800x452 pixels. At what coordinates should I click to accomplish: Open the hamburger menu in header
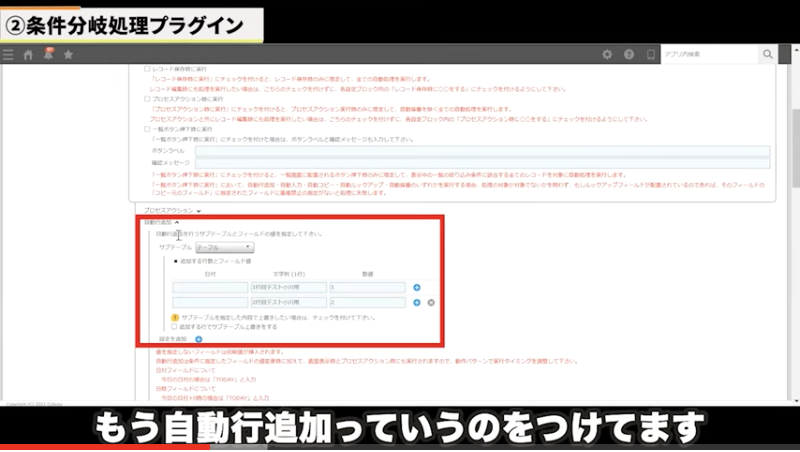[x=8, y=54]
